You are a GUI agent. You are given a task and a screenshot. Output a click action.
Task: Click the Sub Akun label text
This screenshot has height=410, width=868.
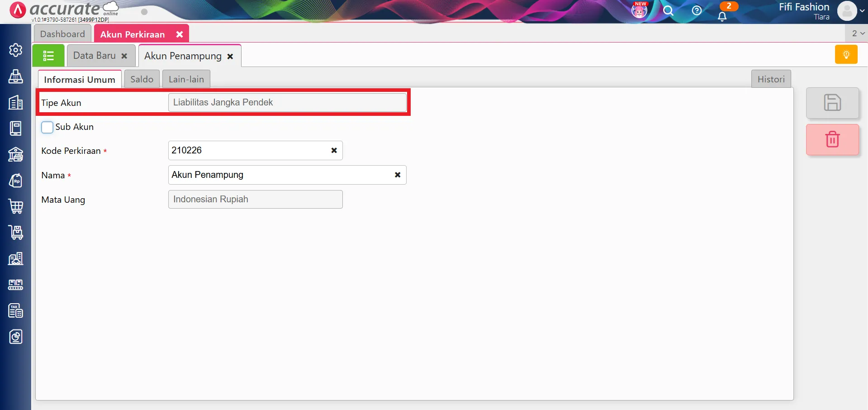pyautogui.click(x=75, y=127)
